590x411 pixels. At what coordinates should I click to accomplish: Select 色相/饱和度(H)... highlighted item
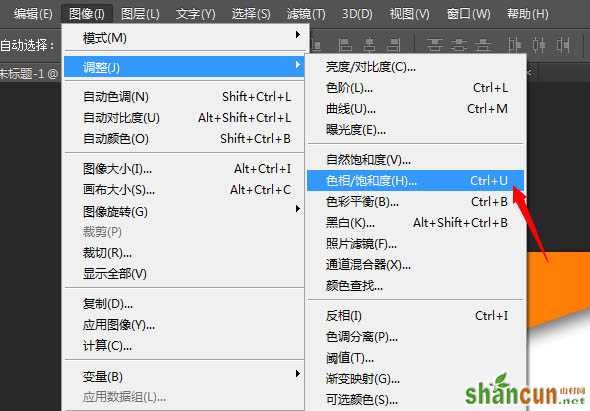coord(416,181)
